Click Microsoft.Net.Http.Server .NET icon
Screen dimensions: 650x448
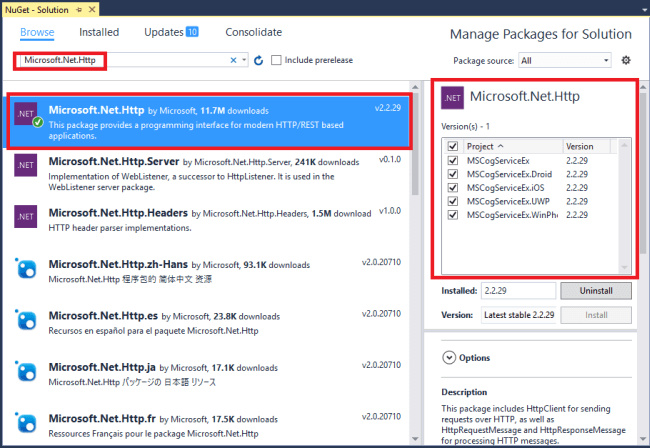click(x=26, y=165)
